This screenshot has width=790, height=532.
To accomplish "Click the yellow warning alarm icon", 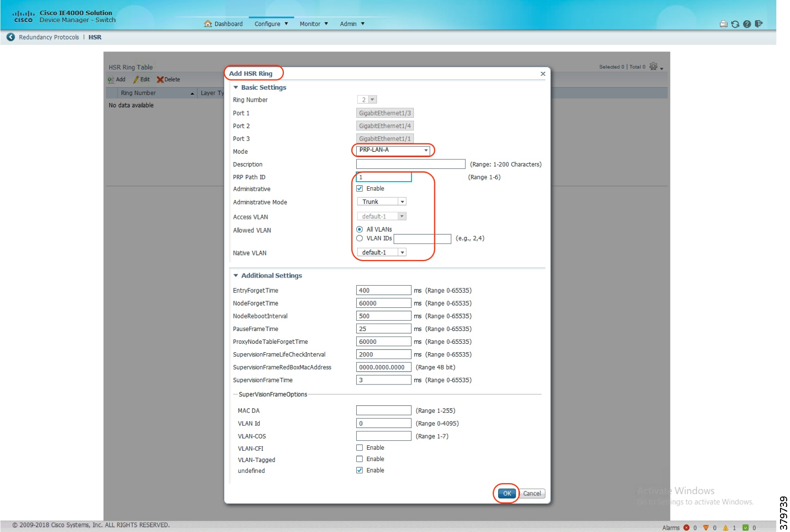I will (x=726, y=528).
